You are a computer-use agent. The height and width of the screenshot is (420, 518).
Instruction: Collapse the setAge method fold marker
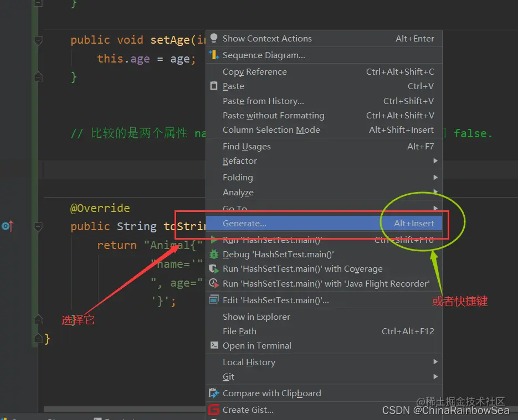38,40
